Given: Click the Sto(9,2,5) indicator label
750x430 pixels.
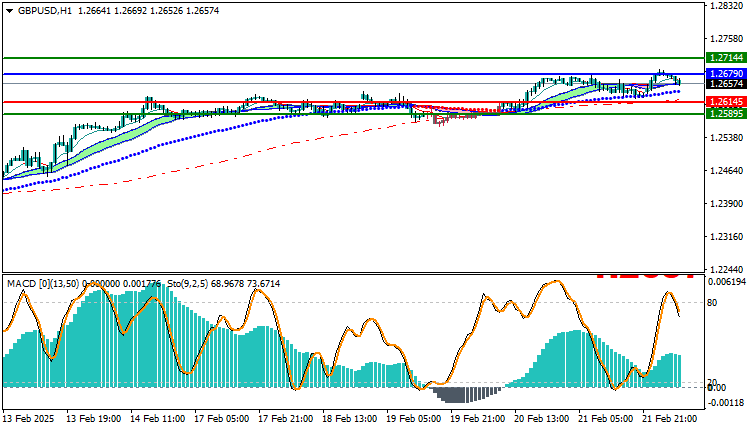Looking at the screenshot, I should tap(188, 284).
